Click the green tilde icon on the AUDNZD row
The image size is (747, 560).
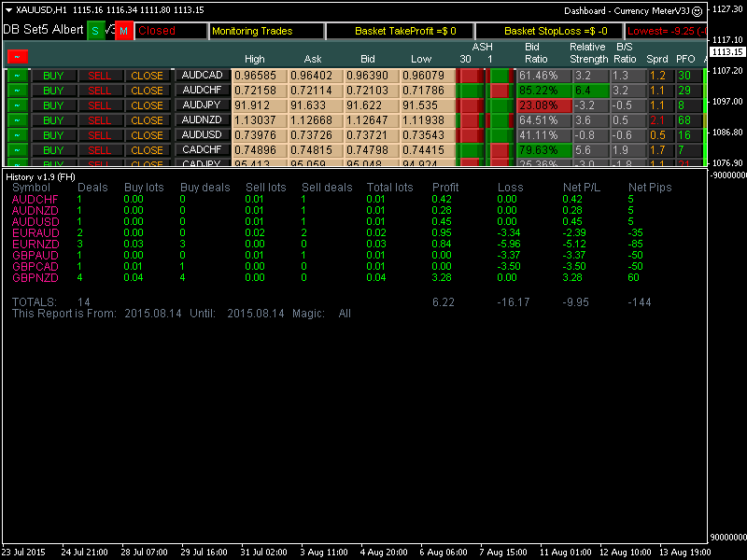[18, 120]
